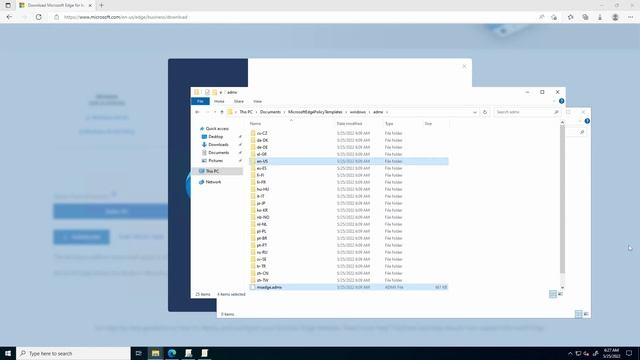Click the taskbar search box

pos(73,353)
